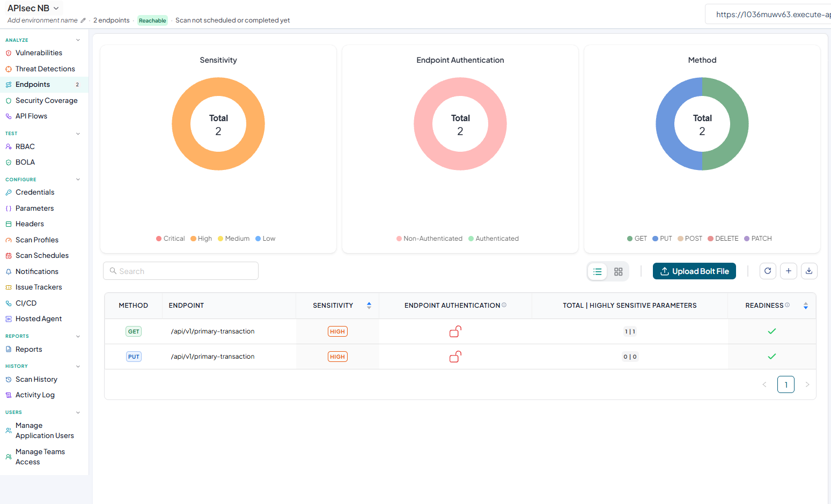Image resolution: width=831 pixels, height=504 pixels.
Task: Open the APIsec NB application dropdown
Action: pyautogui.click(x=33, y=9)
